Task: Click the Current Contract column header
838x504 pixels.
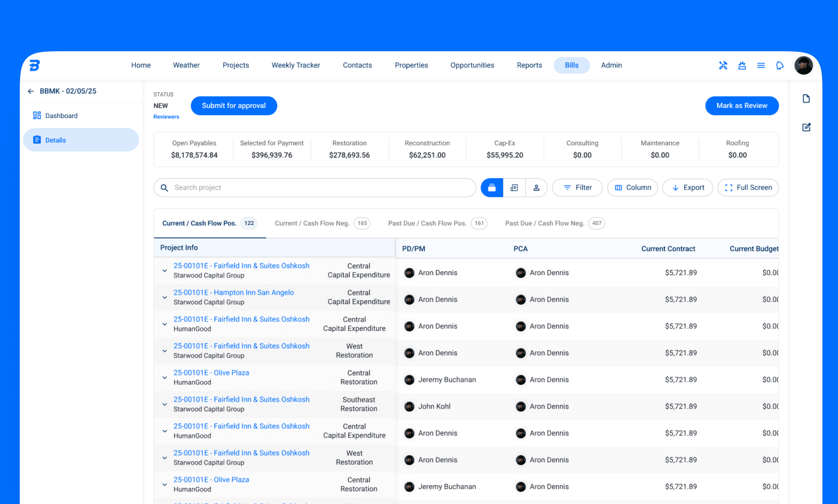Action: coord(668,249)
